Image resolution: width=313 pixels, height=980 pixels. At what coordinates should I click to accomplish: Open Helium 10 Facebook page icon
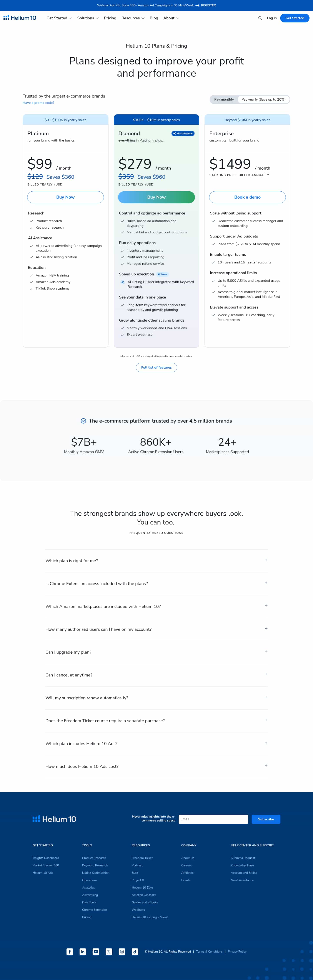(70, 951)
